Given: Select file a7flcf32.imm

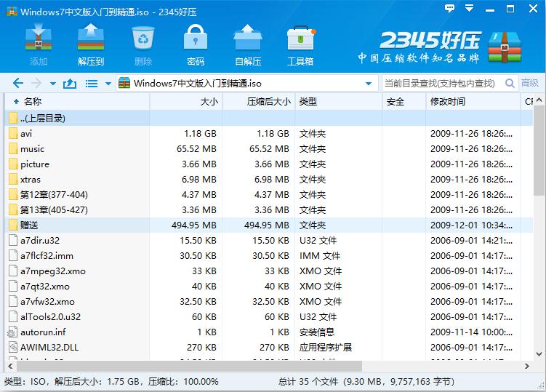Looking at the screenshot, I should tap(269, 256).
